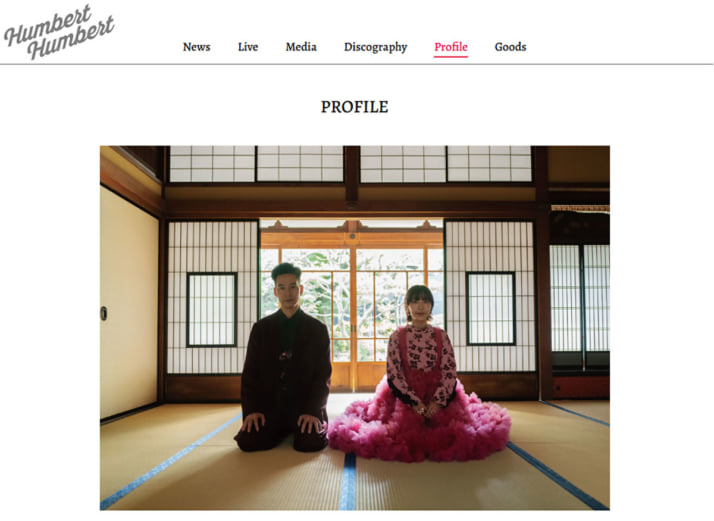Select the highlighted Profile tab
Viewport: 714px width, 521px height.
tap(451, 47)
